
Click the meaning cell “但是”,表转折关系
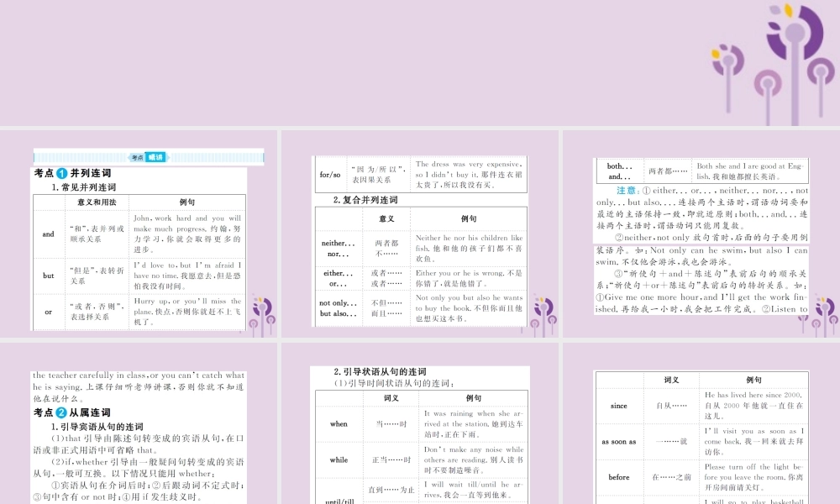[x=97, y=276]
